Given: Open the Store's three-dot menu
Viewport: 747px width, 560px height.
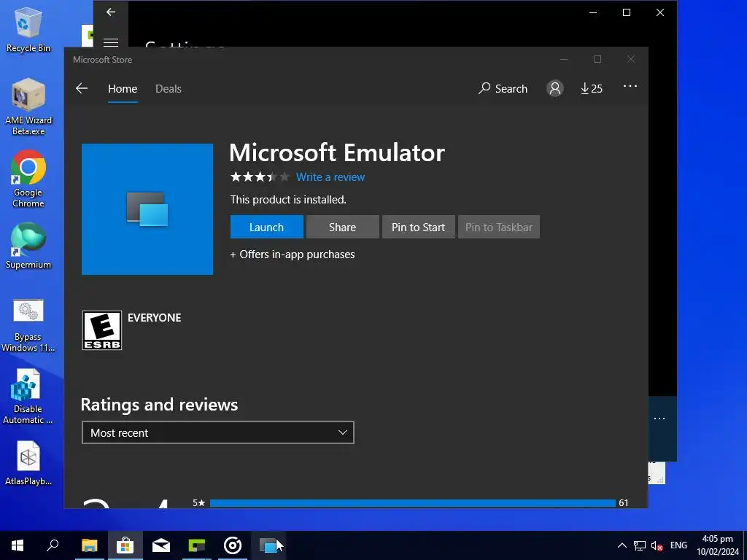Looking at the screenshot, I should [x=630, y=86].
